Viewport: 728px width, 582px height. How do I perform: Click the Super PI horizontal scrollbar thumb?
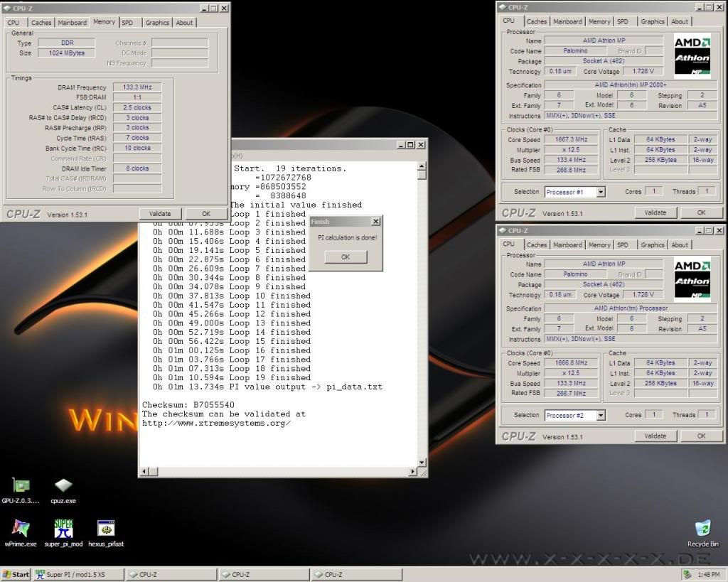pyautogui.click(x=154, y=472)
